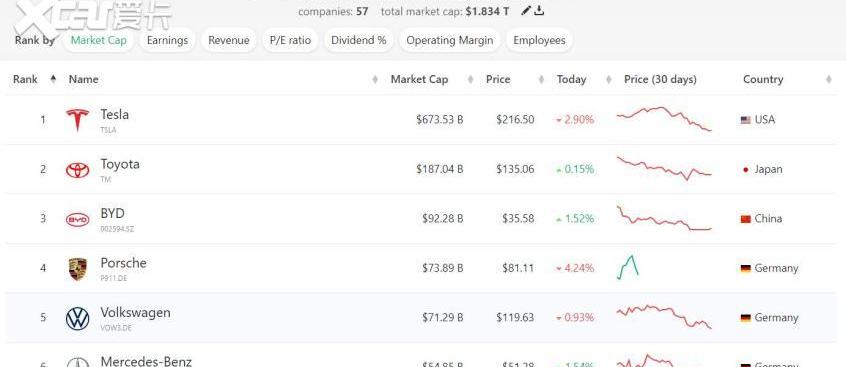The image size is (846, 367).
Task: Click the Tesla logo icon
Action: tap(78, 120)
